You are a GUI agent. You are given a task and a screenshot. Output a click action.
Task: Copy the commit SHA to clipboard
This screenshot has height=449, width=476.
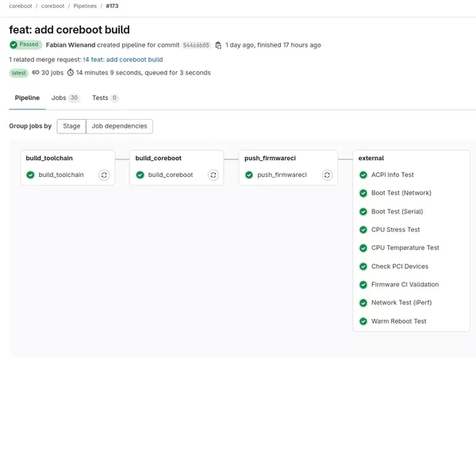click(218, 45)
